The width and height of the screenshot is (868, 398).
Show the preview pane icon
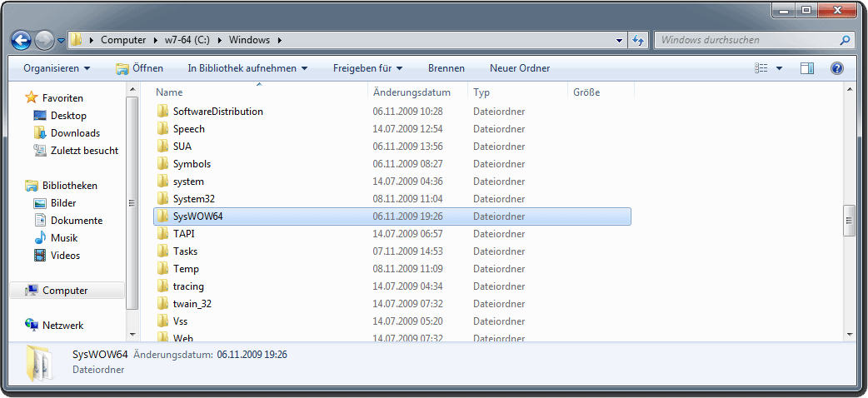click(x=806, y=68)
